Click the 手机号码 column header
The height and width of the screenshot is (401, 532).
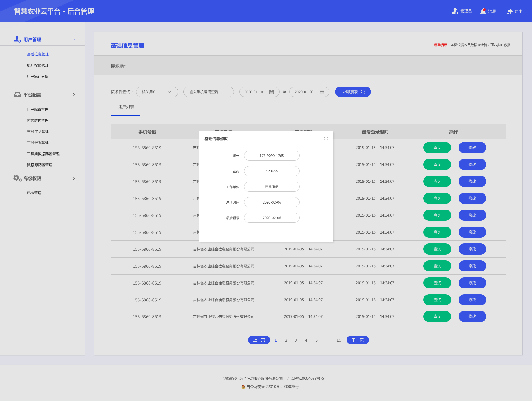pos(147,132)
